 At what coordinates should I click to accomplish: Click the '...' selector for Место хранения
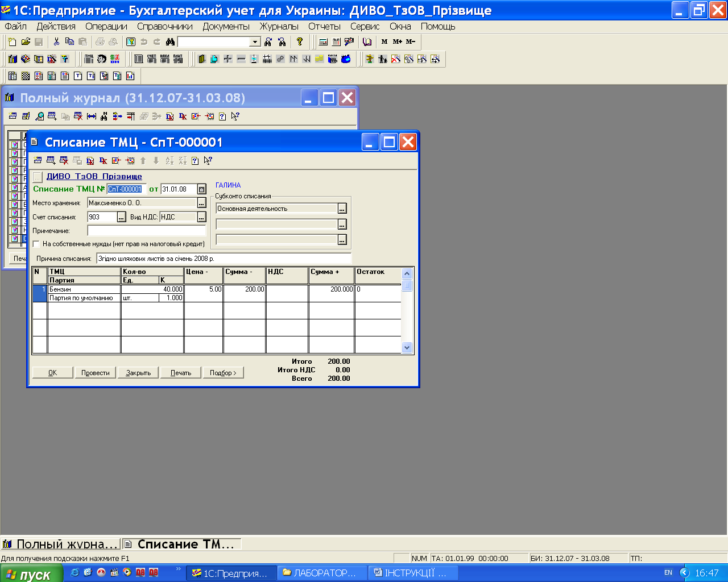point(201,203)
